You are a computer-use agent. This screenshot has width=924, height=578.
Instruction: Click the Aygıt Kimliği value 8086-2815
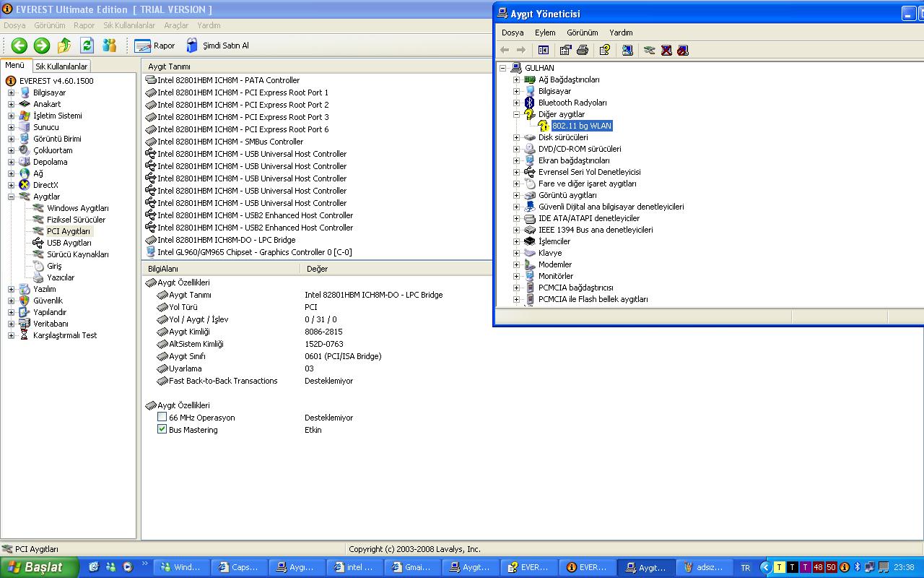[x=323, y=332]
